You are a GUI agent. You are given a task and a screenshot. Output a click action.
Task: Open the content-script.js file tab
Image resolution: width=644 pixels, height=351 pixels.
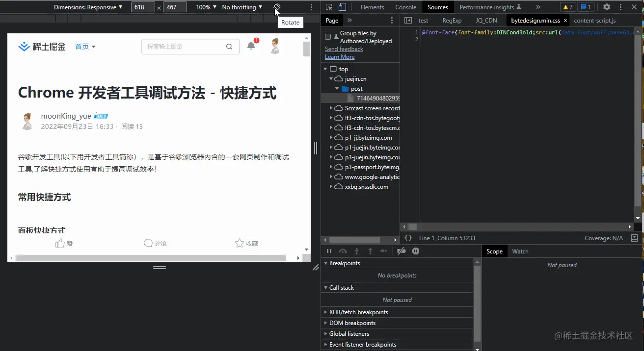[x=595, y=21]
